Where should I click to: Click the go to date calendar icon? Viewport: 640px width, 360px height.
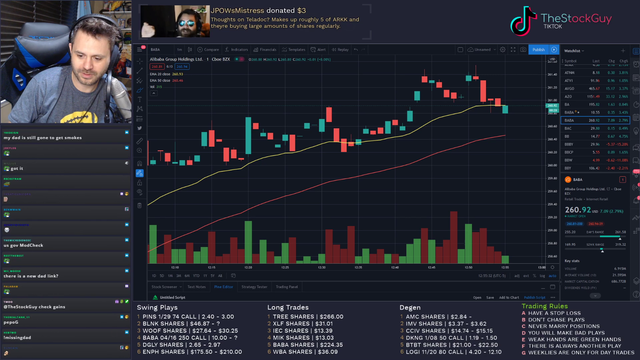click(233, 276)
